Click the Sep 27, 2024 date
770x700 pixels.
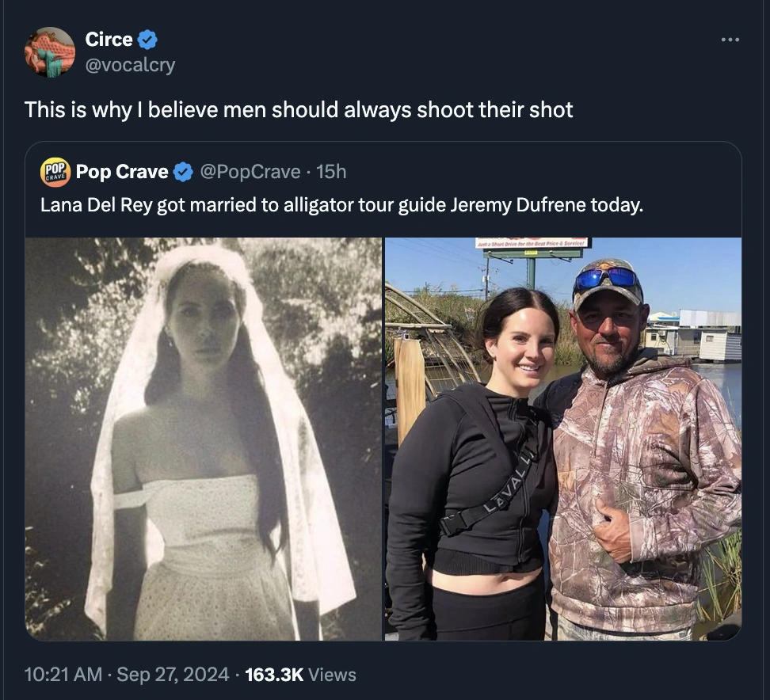click(174, 675)
